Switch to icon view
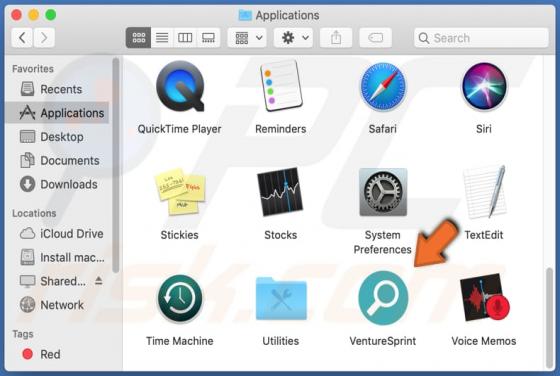Screen dimensions: 560x376 coord(138,37)
